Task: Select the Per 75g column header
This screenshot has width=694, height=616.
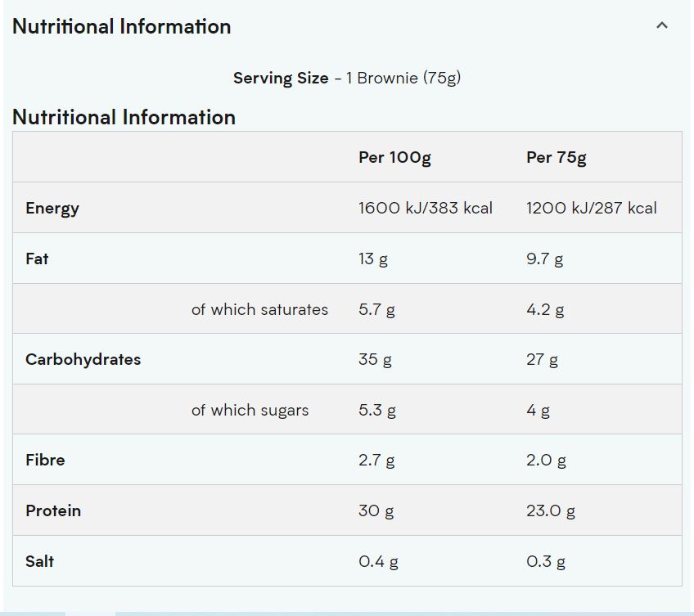Action: click(557, 157)
